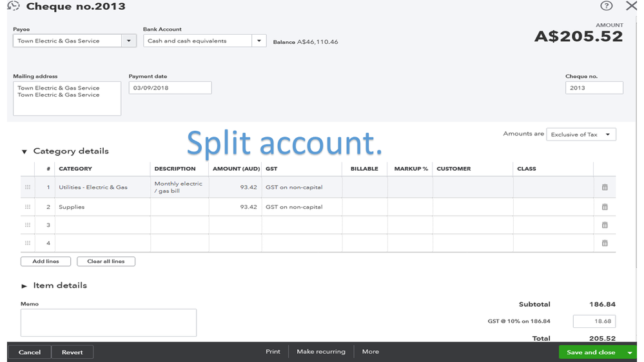Screen dimensions: 644x362
Task: Click the empty category cell in row 3
Action: coord(102,225)
